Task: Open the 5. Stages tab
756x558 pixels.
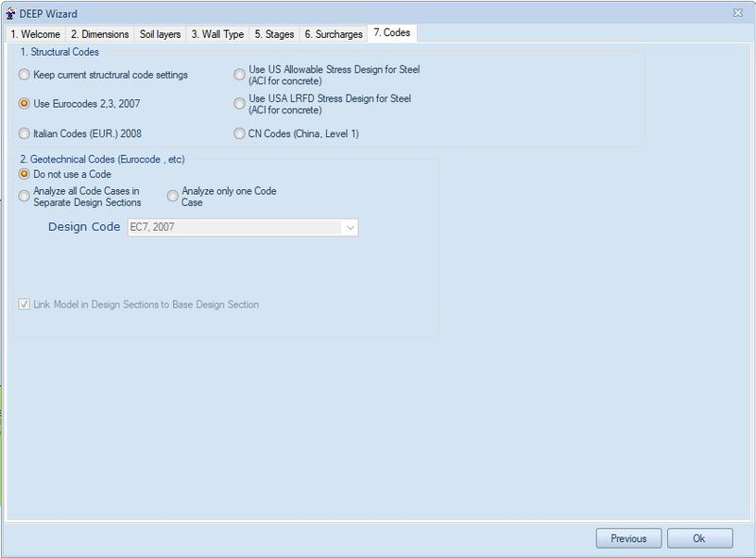Action: point(274,34)
